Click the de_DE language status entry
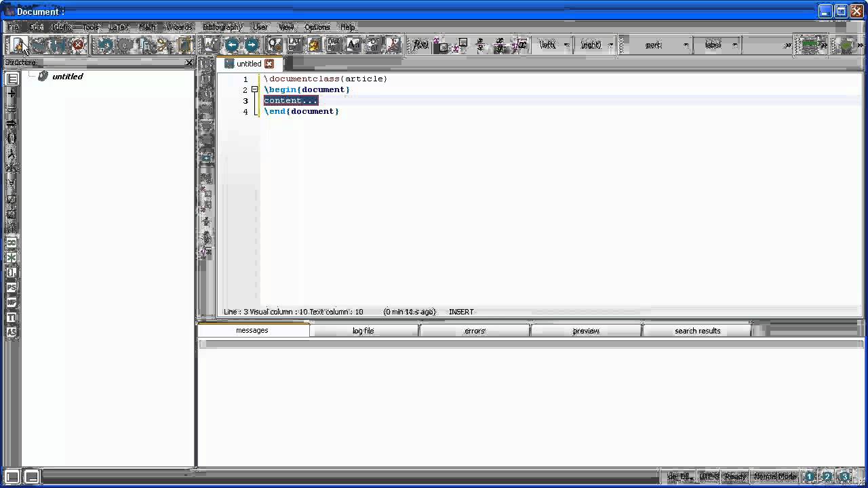The width and height of the screenshot is (868, 488). (x=678, y=476)
